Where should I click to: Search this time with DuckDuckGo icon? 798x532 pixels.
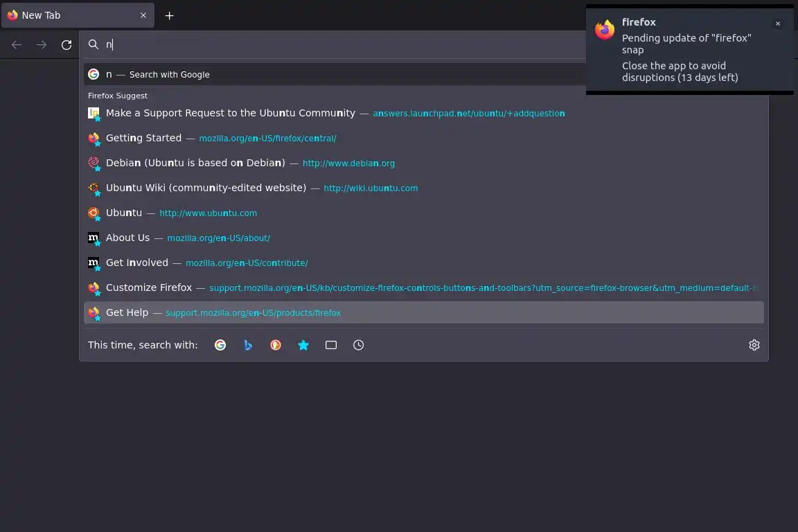[x=276, y=345]
